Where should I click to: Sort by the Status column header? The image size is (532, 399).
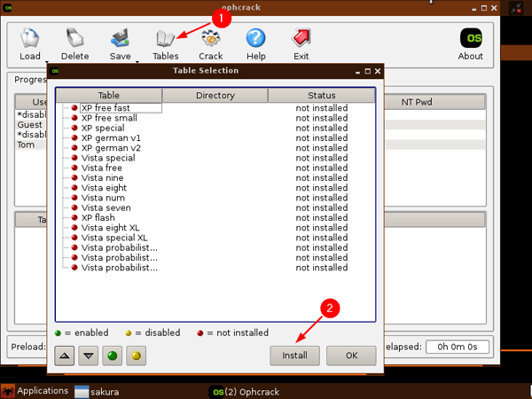coord(321,95)
